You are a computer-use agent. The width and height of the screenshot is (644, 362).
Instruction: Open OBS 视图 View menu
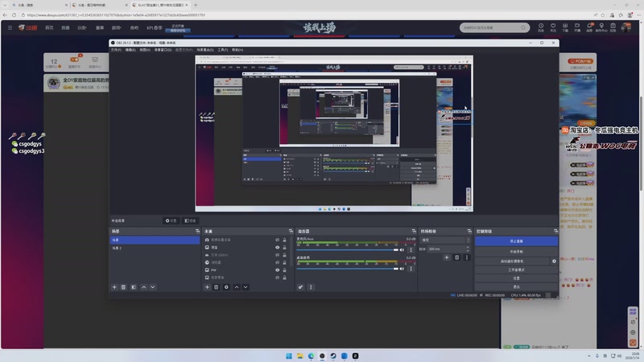pyautogui.click(x=145, y=50)
